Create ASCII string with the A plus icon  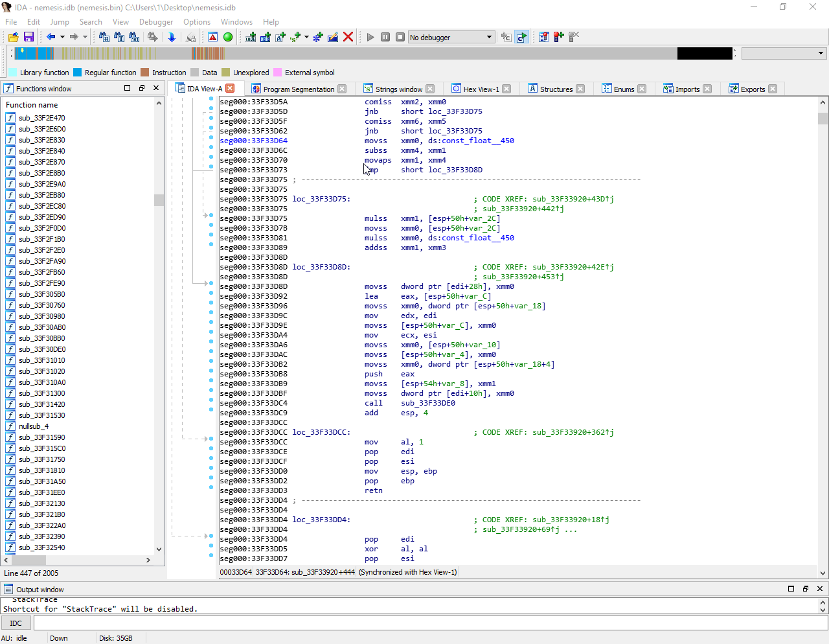[280, 37]
